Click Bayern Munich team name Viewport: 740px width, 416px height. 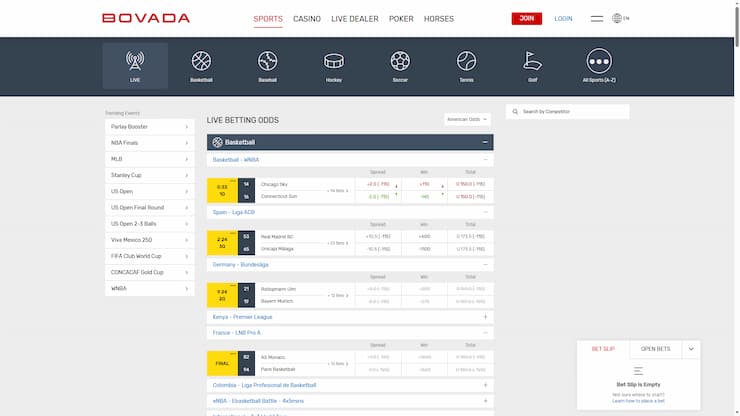[277, 301]
